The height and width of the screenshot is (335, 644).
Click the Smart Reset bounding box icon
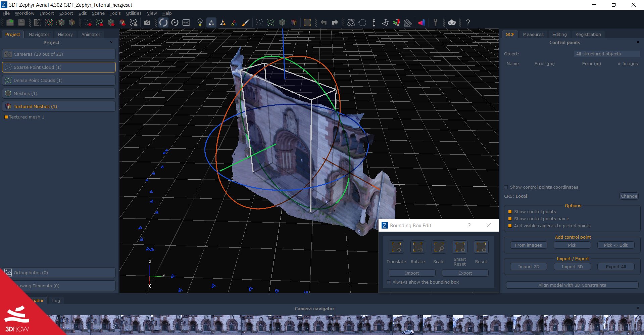click(x=460, y=247)
